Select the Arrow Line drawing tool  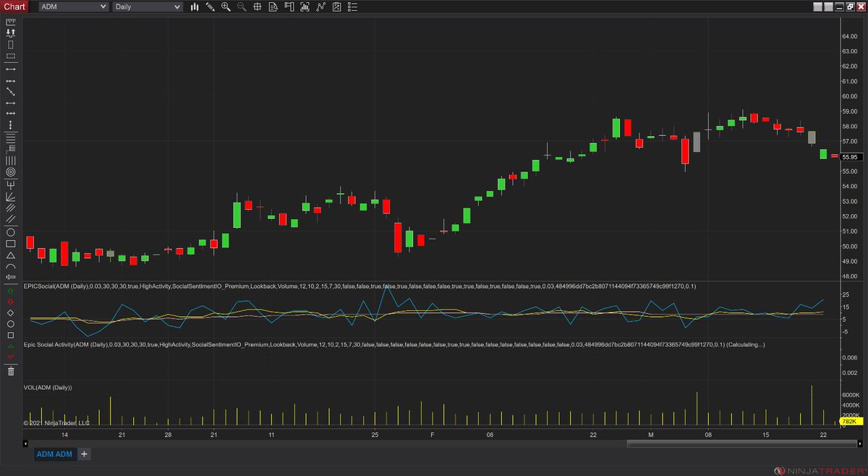coord(11,103)
